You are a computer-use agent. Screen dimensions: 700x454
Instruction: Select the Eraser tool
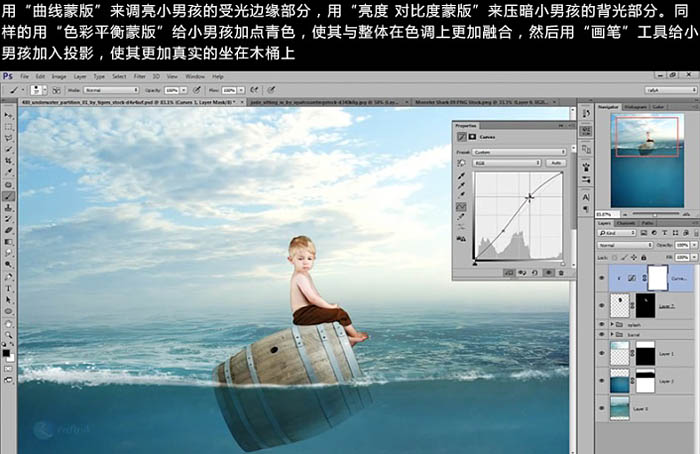pyautogui.click(x=8, y=230)
